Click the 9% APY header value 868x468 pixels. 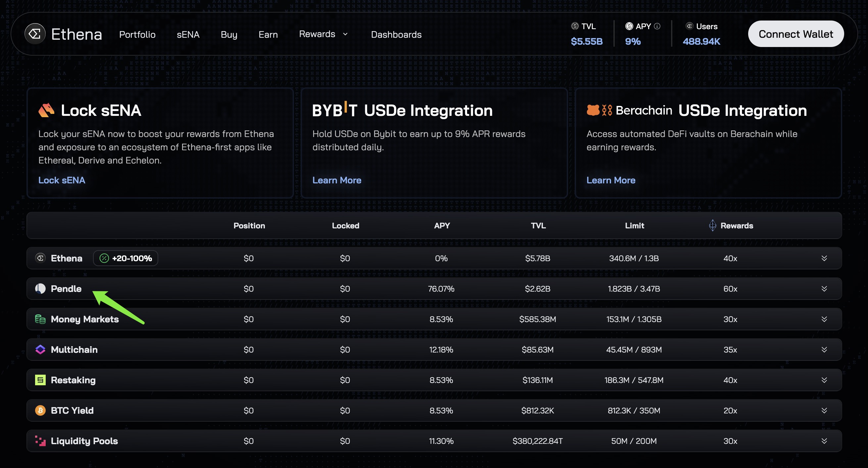coord(633,41)
